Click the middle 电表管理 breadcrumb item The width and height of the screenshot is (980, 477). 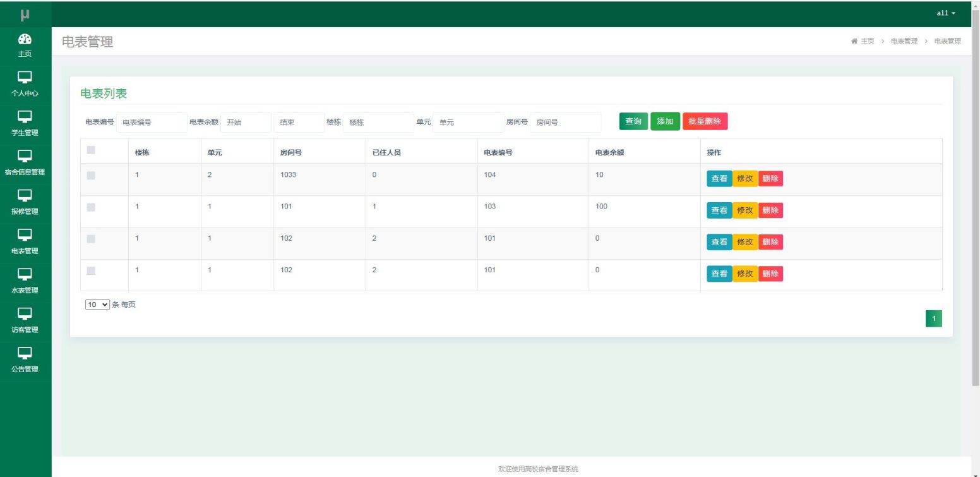pyautogui.click(x=904, y=41)
